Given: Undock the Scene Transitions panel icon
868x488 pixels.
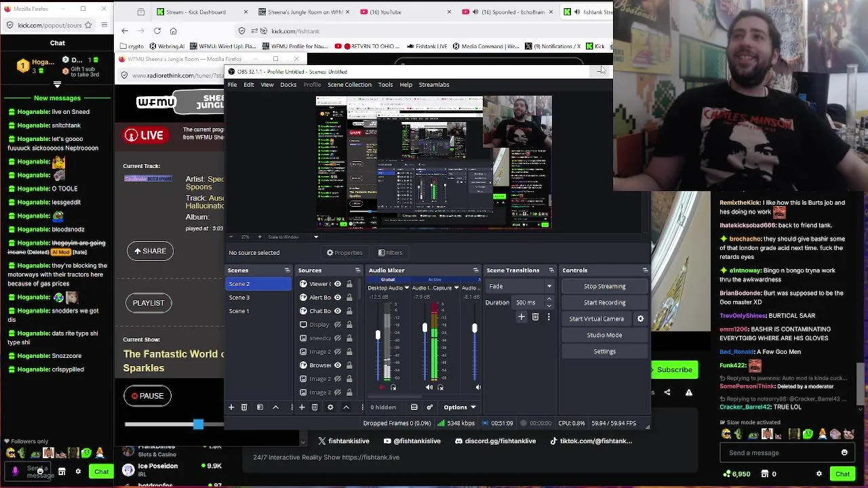Looking at the screenshot, I should coord(551,270).
